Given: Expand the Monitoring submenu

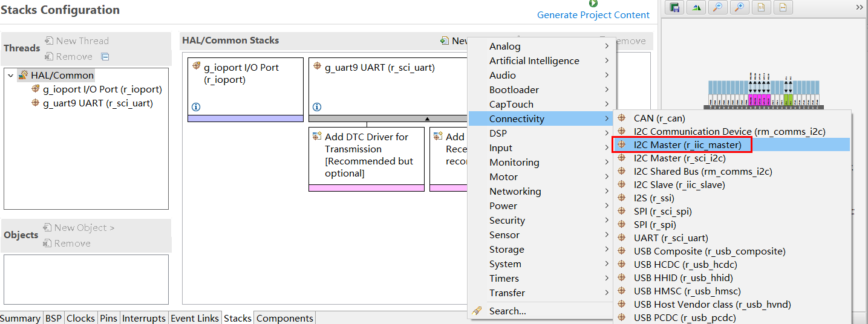Looking at the screenshot, I should tap(542, 162).
